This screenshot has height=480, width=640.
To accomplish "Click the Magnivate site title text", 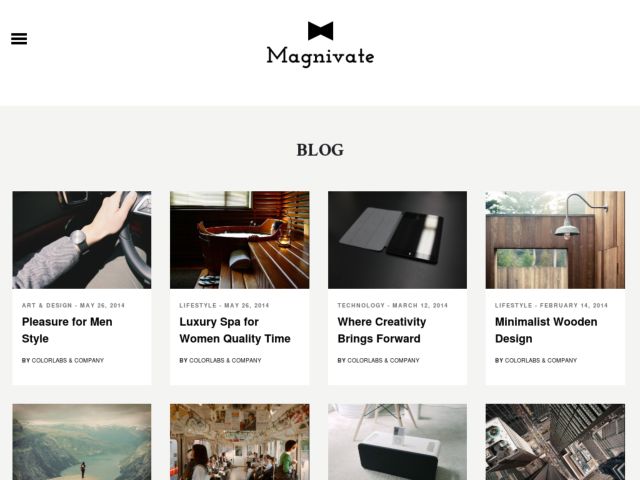I will pyautogui.click(x=320, y=56).
